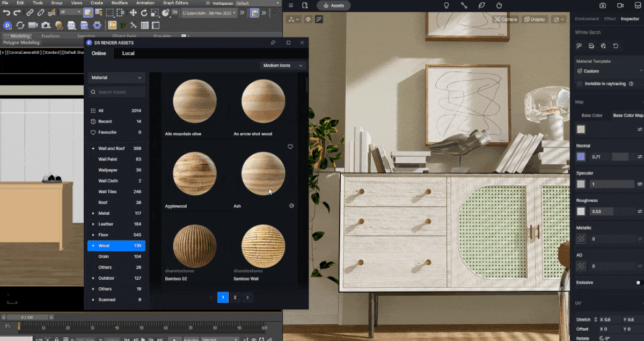Open the D5 hamburger menu
Image resolution: width=644 pixels, height=341 pixels.
(x=291, y=5)
